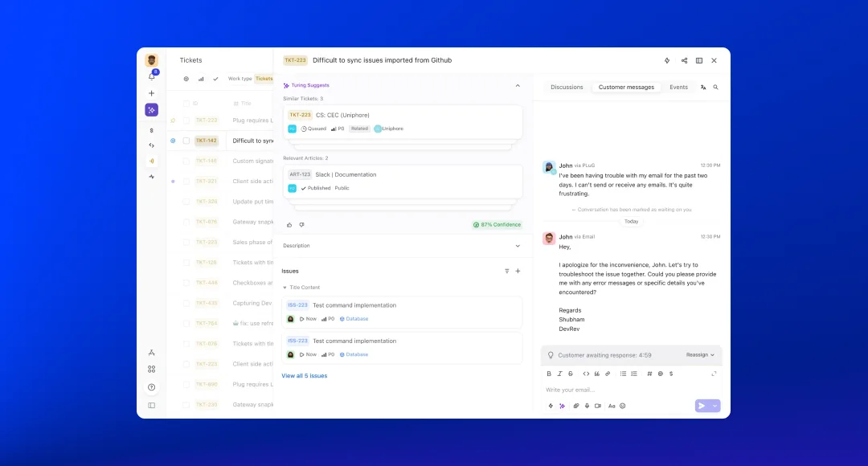The width and height of the screenshot is (868, 466).
Task: Click the user avatar in sidebar
Action: click(151, 59)
